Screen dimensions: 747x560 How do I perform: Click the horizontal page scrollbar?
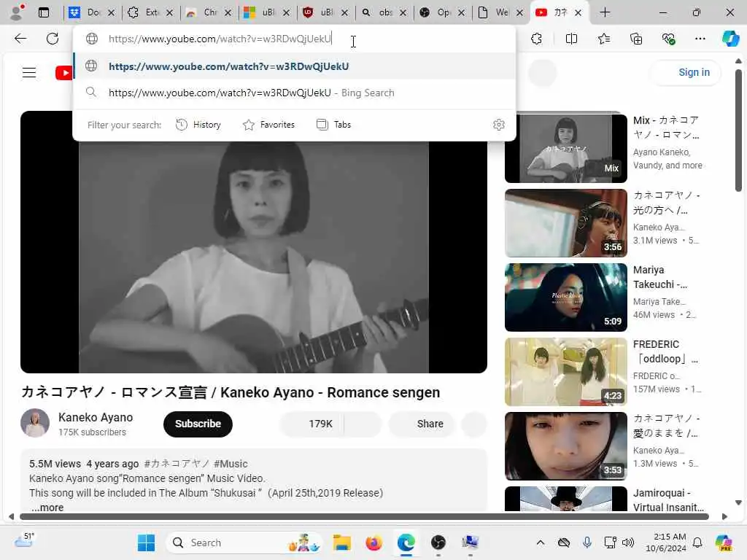tap(364, 517)
